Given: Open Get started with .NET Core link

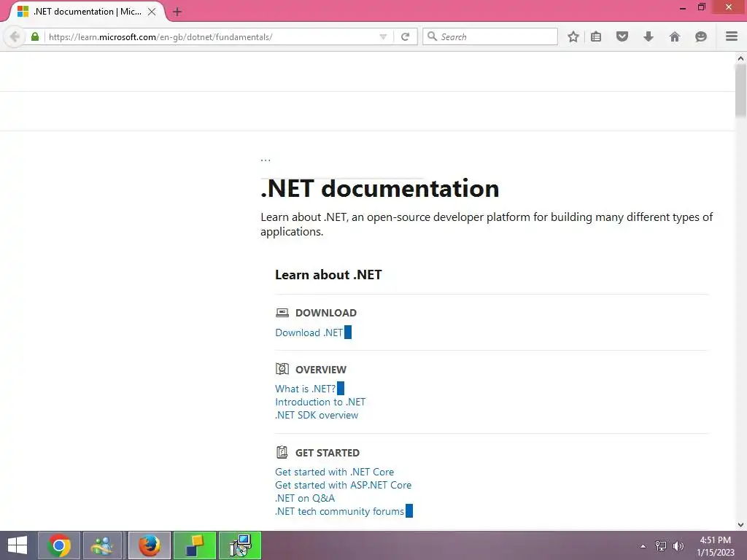Looking at the screenshot, I should tap(334, 472).
